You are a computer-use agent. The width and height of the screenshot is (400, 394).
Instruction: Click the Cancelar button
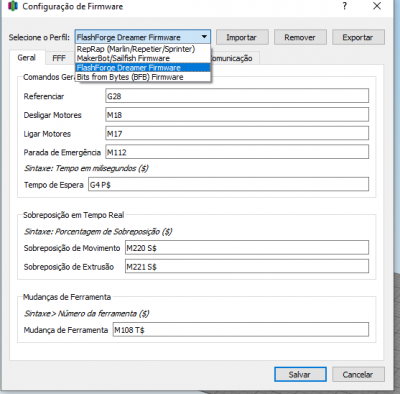(358, 374)
